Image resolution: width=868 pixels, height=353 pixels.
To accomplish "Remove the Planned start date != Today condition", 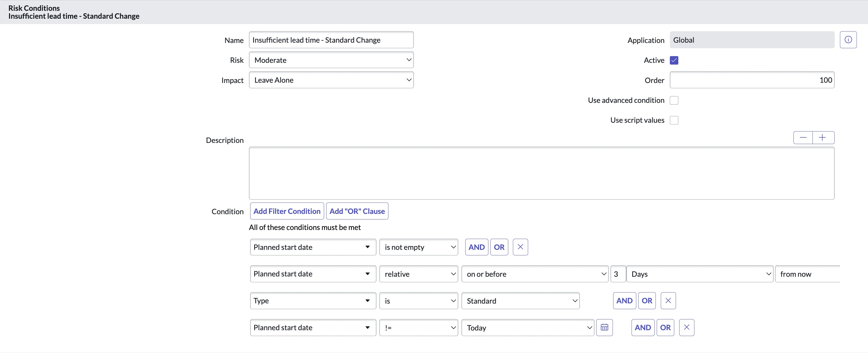I will tap(687, 327).
